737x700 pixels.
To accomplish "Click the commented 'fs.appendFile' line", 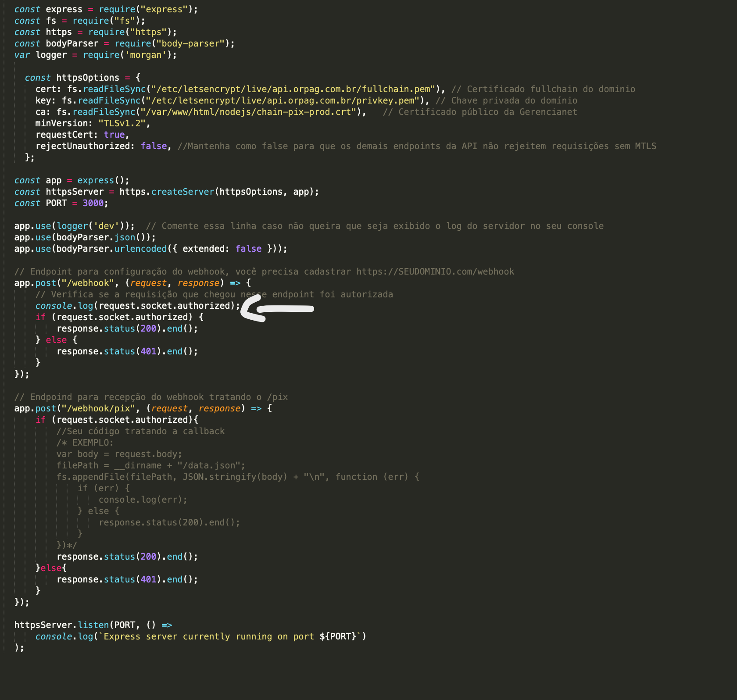I will tap(238, 477).
